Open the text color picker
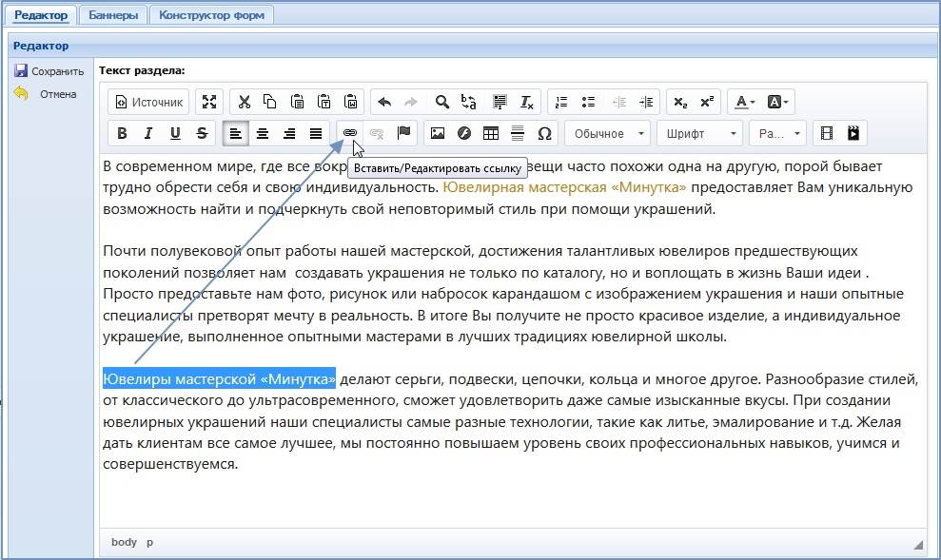The height and width of the screenshot is (560, 941). pos(745,102)
